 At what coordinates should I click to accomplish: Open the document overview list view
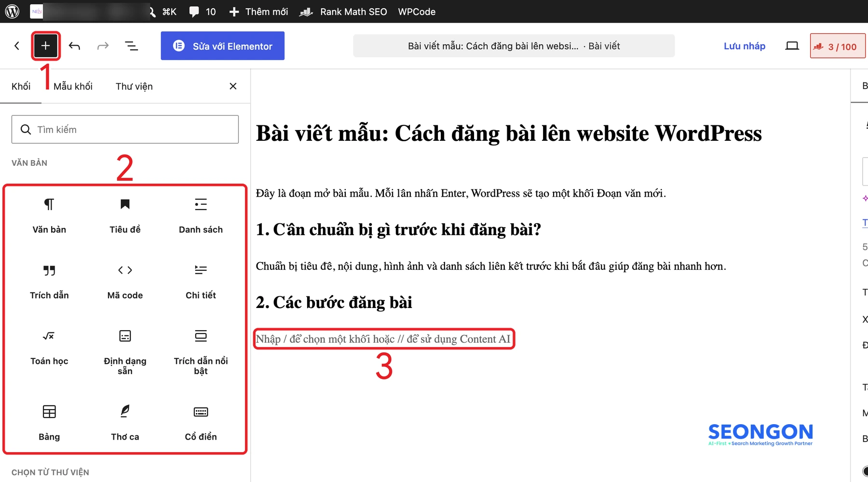131,46
